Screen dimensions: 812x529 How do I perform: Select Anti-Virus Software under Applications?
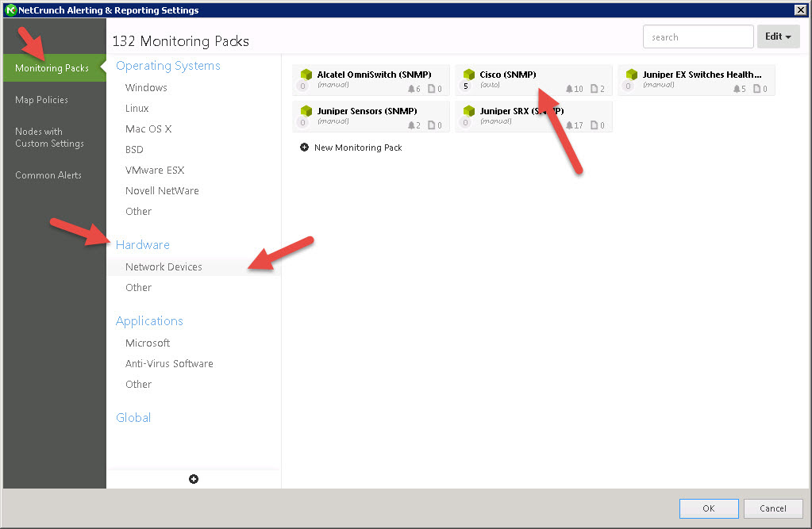(x=169, y=364)
